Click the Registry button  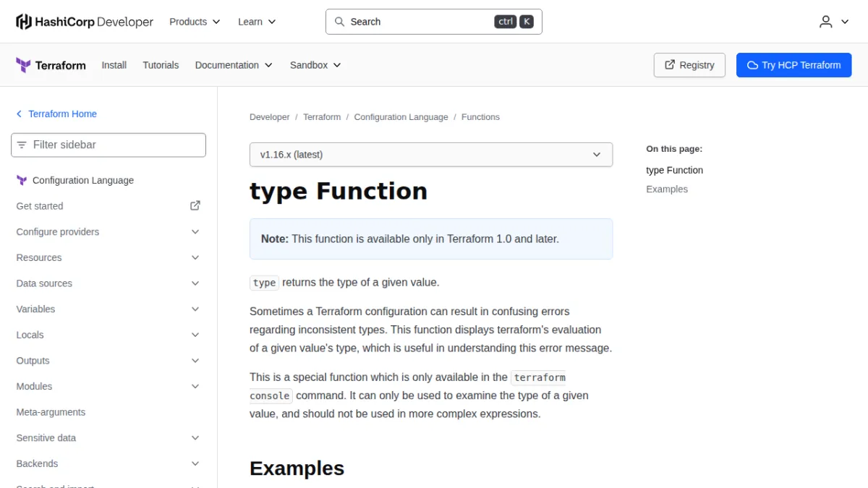coord(689,65)
